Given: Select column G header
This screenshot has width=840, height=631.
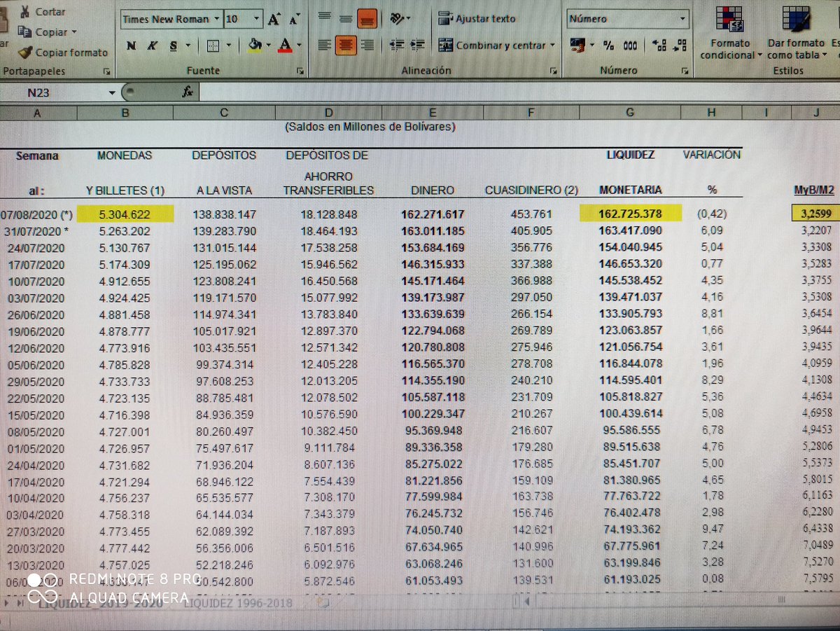Looking at the screenshot, I should 630,112.
